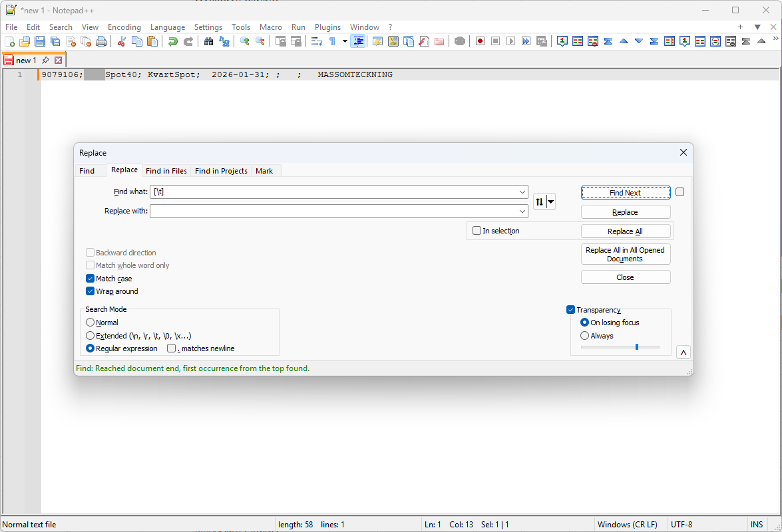The height and width of the screenshot is (532, 782).
Task: Start macro recording with red record icon
Action: [x=479, y=41]
